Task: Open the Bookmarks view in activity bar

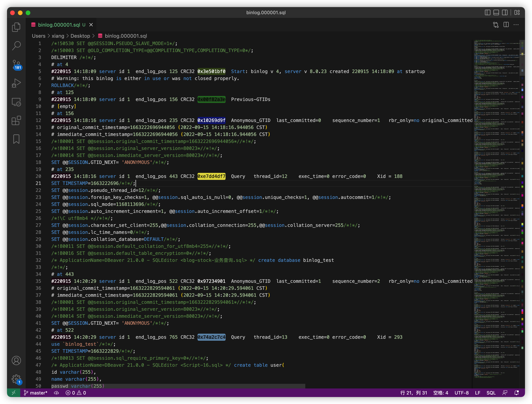Action: 16,139
